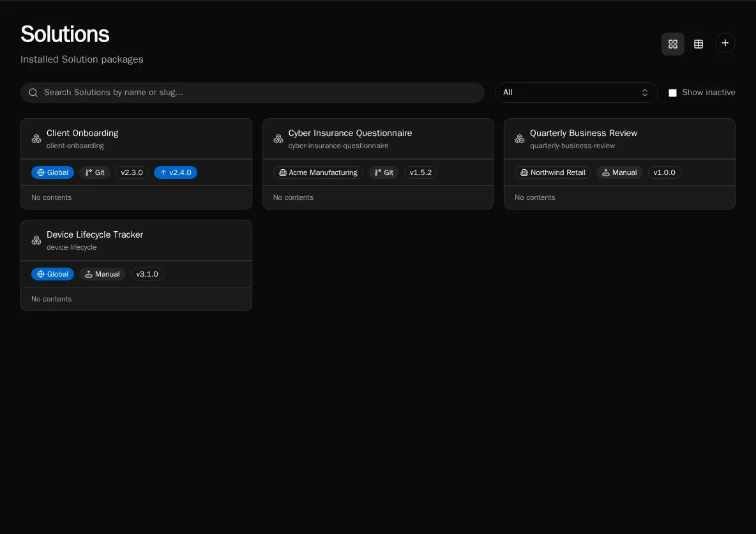Click the cyber-insurance-questionnaire slug text
This screenshot has height=534, width=756.
click(338, 146)
